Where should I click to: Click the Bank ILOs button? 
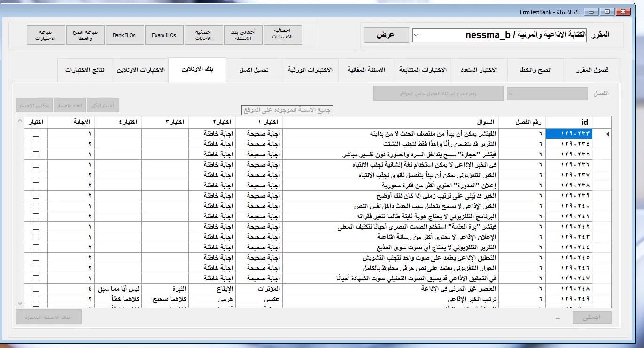click(x=124, y=35)
